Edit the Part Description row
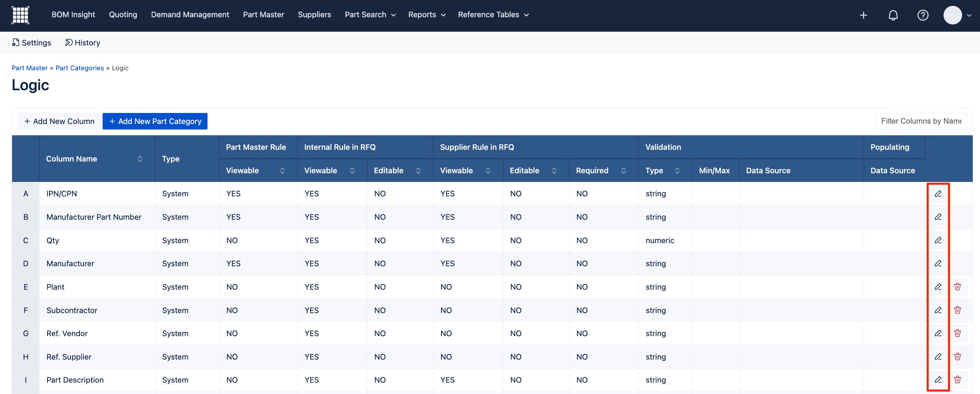The width and height of the screenshot is (980, 394). (938, 380)
